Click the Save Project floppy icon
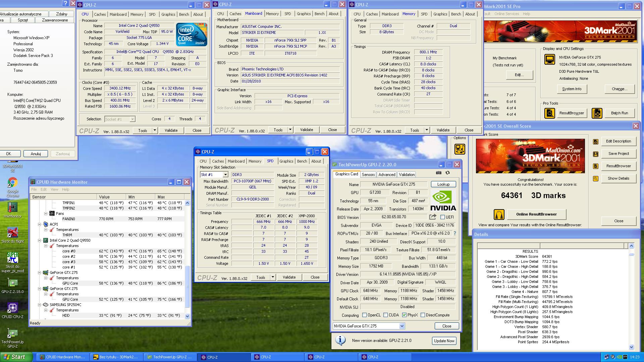The width and height of the screenshot is (644, 362). pos(596,154)
